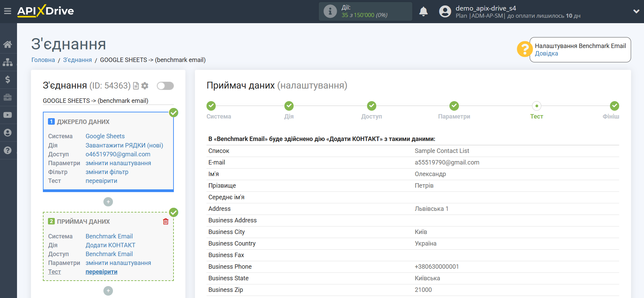Image resolution: width=644 pixels, height=298 pixels.
Task: Click a55519790@gmail.com value
Action: [447, 162]
